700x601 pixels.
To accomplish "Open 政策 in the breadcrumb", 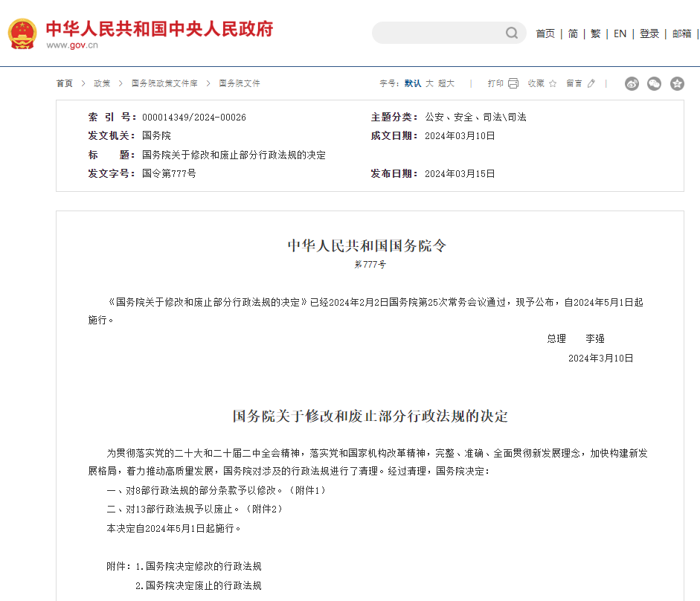I will [102, 83].
